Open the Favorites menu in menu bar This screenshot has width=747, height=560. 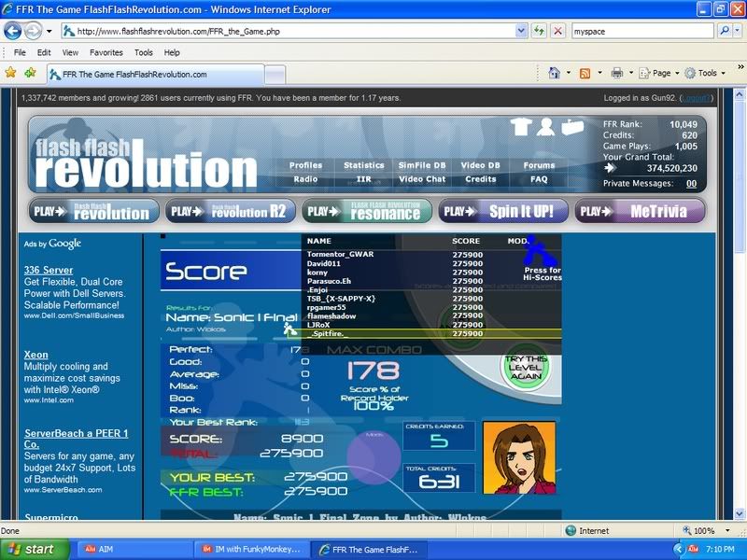pyautogui.click(x=106, y=53)
